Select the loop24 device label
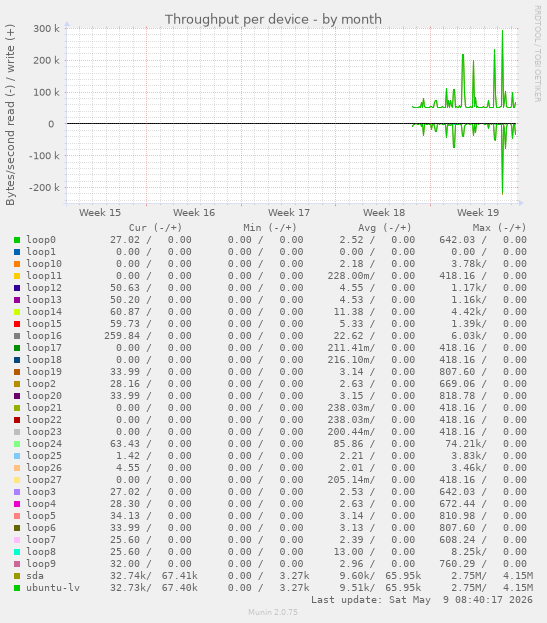Screen dimensions: 547x623 coord(44,444)
